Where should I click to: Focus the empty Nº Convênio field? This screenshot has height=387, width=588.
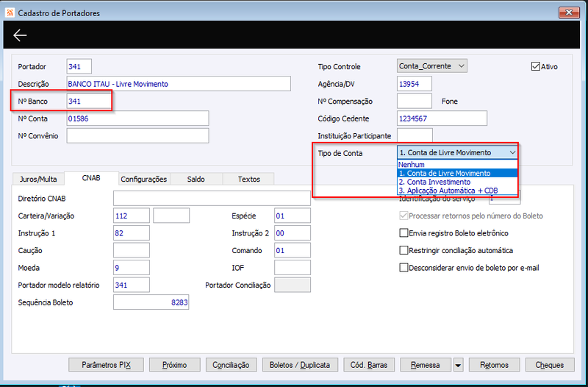click(137, 135)
